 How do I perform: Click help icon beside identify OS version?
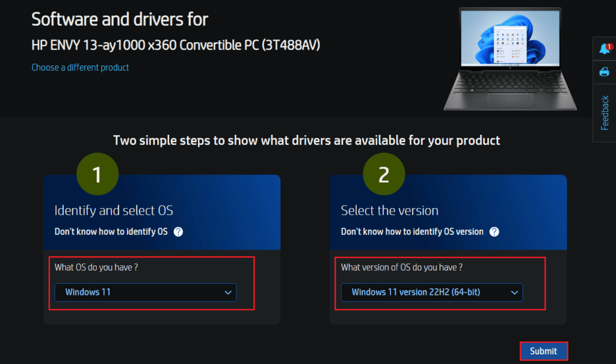(x=494, y=232)
